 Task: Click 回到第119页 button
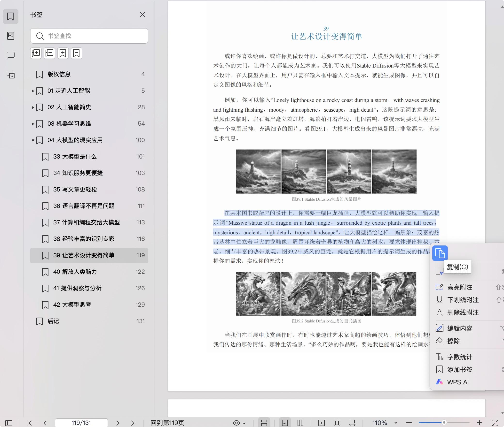coord(167,423)
